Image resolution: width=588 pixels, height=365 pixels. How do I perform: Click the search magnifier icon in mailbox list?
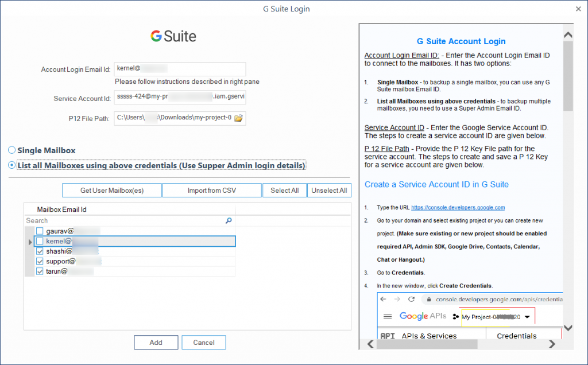pyautogui.click(x=229, y=221)
